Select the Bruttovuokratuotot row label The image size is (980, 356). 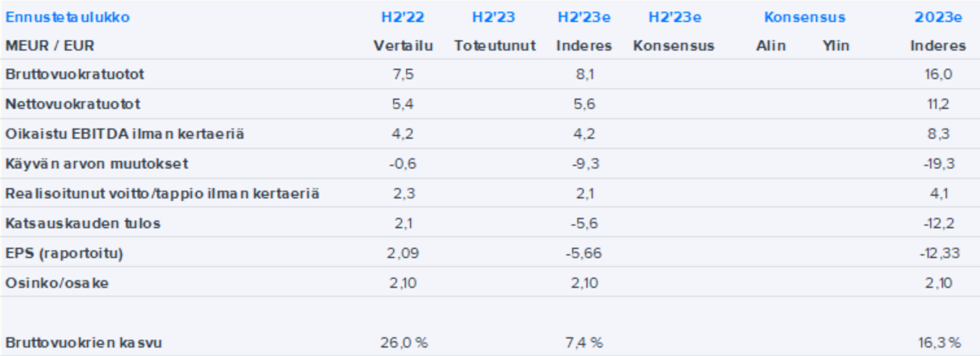75,75
